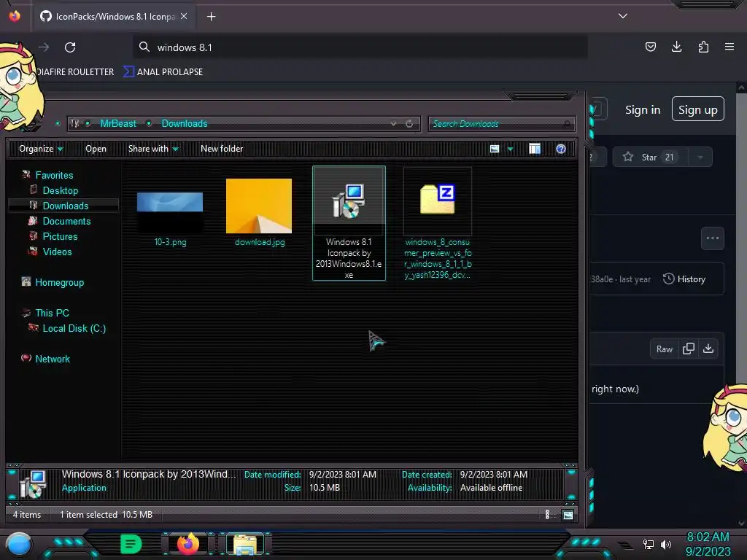Open Desktop in the navigation pane
The width and height of the screenshot is (747, 560).
pyautogui.click(x=60, y=190)
